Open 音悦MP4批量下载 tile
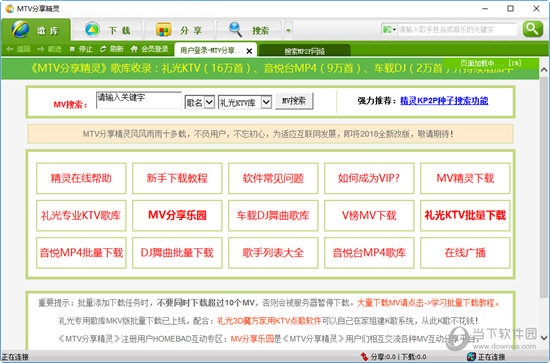Viewport: 550px width, 363px height. (81, 253)
